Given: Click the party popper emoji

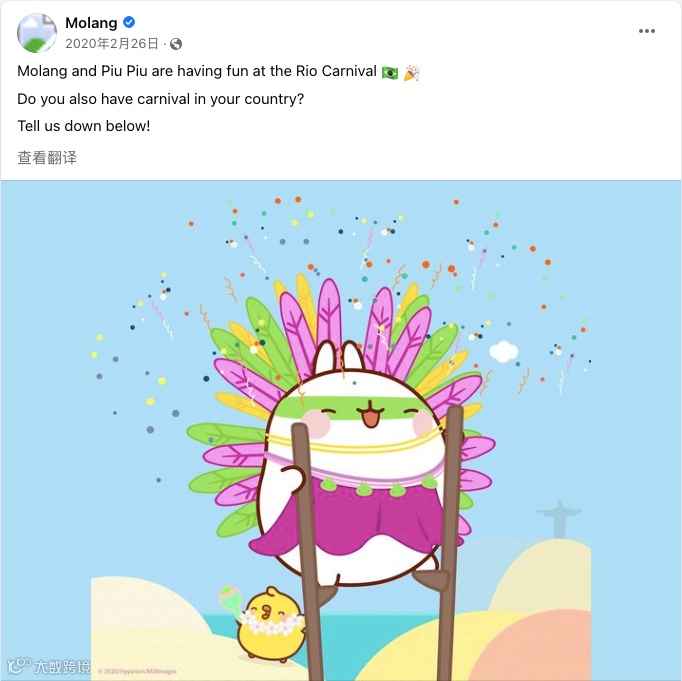Looking at the screenshot, I should [411, 72].
